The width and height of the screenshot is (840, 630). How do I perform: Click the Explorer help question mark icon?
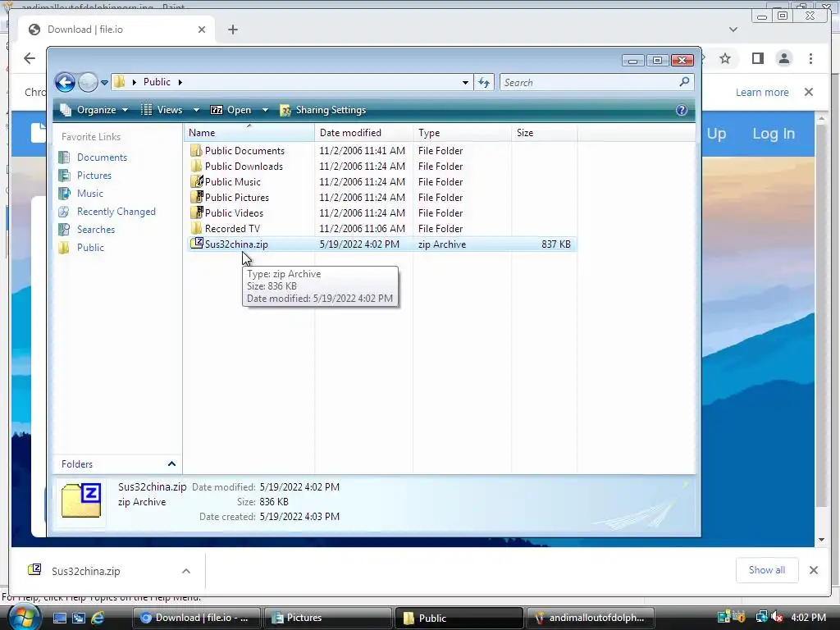[x=682, y=110]
